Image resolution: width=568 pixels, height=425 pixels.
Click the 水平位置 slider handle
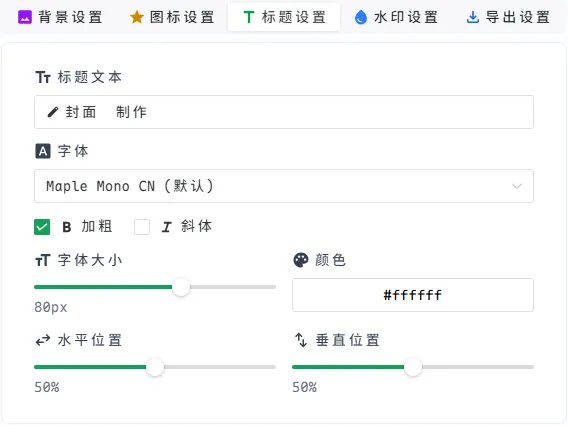pos(155,367)
